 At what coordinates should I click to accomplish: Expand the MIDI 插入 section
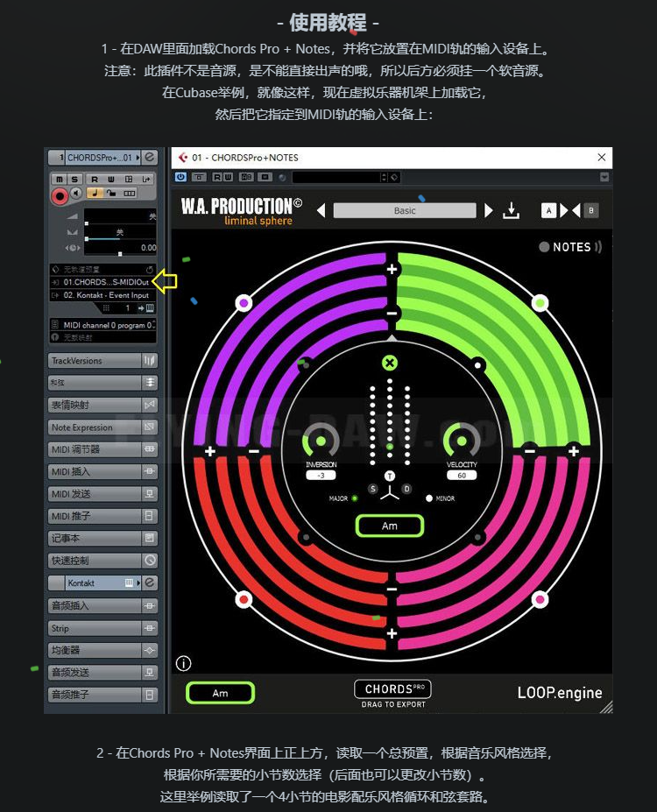coord(102,472)
